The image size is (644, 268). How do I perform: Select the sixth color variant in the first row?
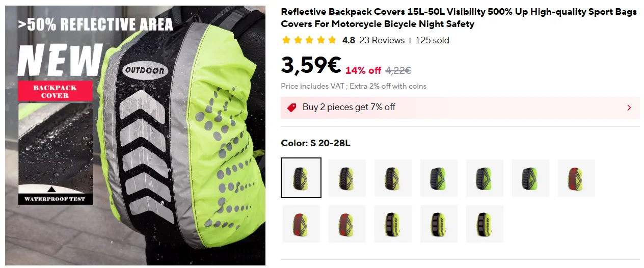tap(530, 178)
